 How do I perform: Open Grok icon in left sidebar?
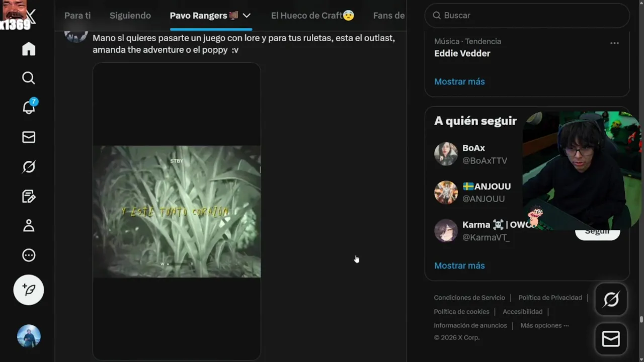[29, 166]
